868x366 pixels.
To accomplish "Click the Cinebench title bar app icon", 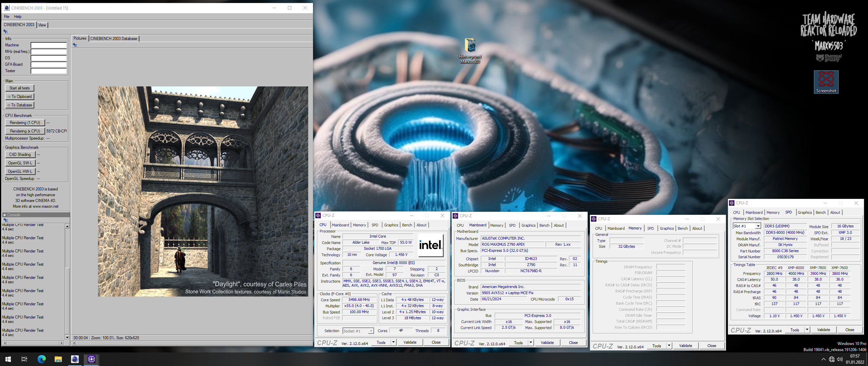I will (6, 8).
